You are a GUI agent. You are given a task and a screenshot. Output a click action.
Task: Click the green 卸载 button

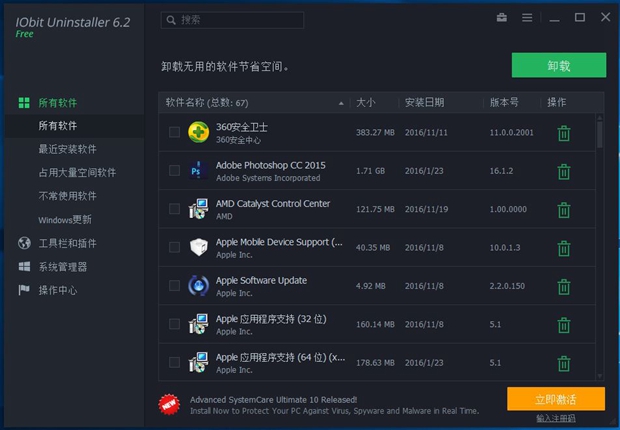point(559,65)
